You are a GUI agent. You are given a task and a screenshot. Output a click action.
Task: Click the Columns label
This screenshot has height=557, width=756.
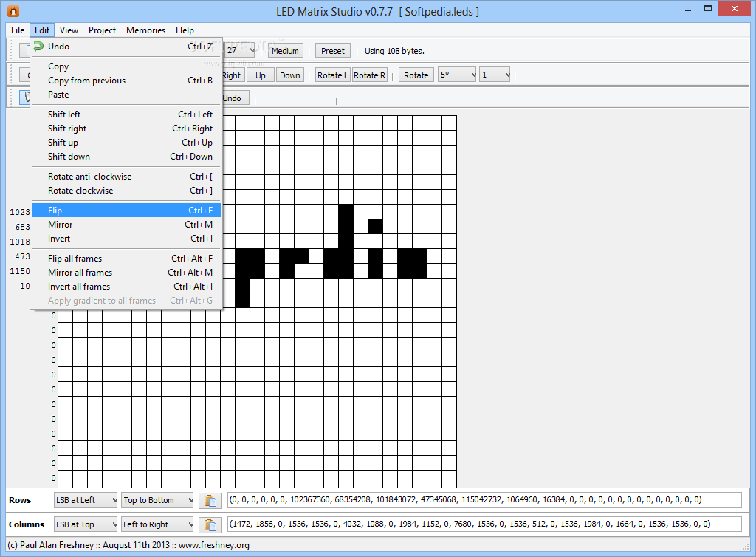27,524
